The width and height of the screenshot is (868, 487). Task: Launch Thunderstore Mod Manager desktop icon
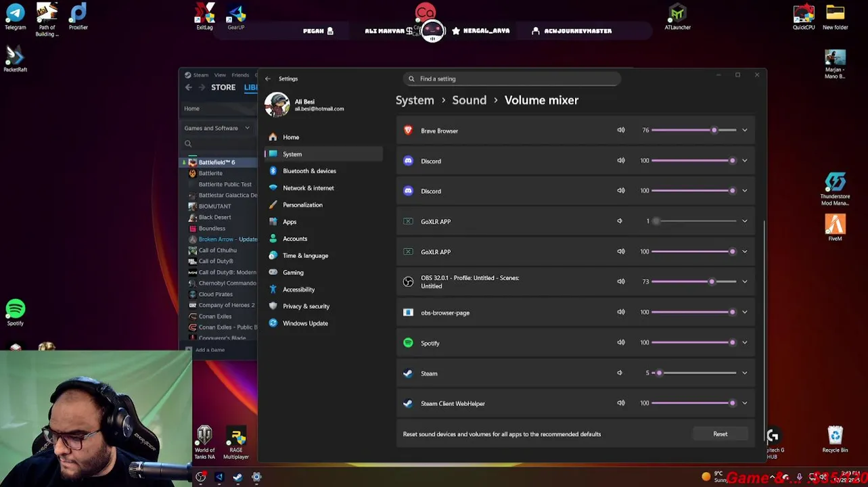[x=835, y=189]
